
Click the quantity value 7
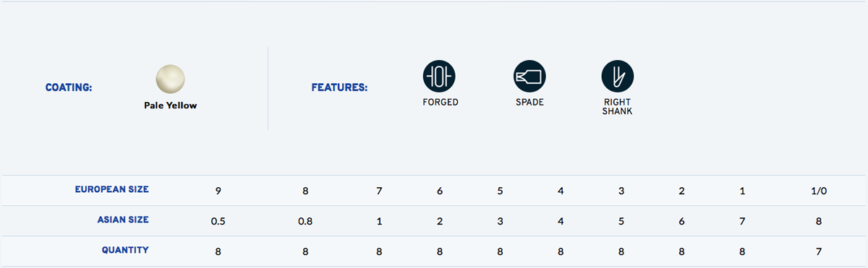(819, 251)
